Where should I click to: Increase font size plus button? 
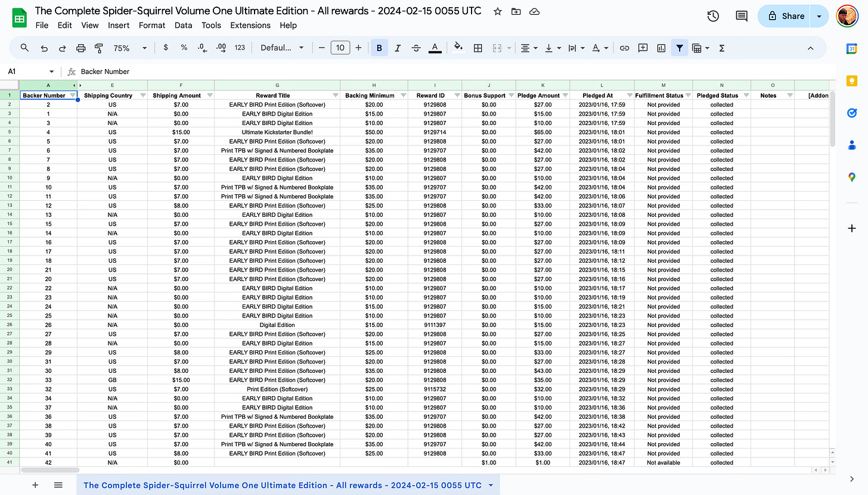pyautogui.click(x=358, y=48)
